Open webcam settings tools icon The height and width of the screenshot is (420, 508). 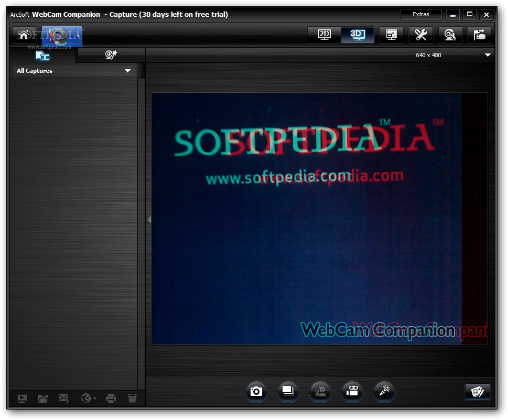[421, 35]
